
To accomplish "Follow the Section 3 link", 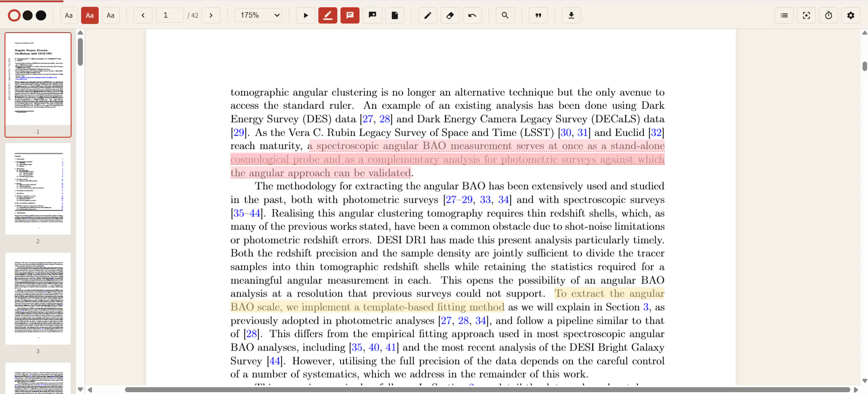I will pos(646,307).
